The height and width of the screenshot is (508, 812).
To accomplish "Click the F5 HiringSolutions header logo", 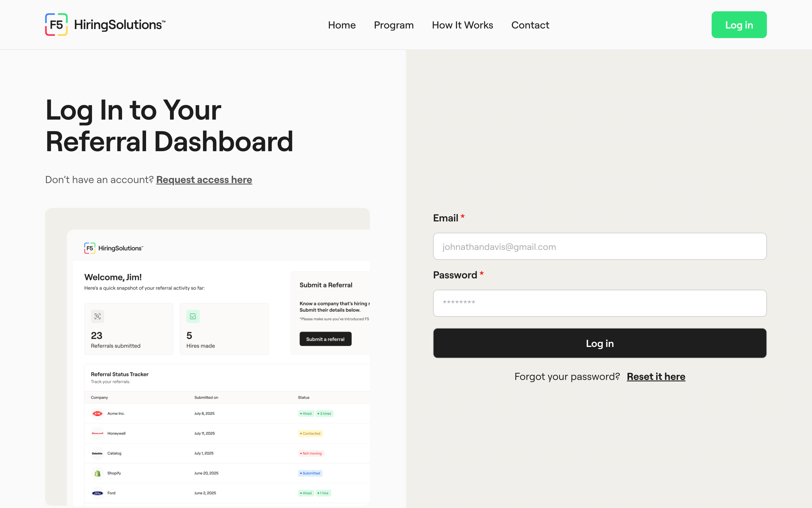I will pyautogui.click(x=105, y=25).
